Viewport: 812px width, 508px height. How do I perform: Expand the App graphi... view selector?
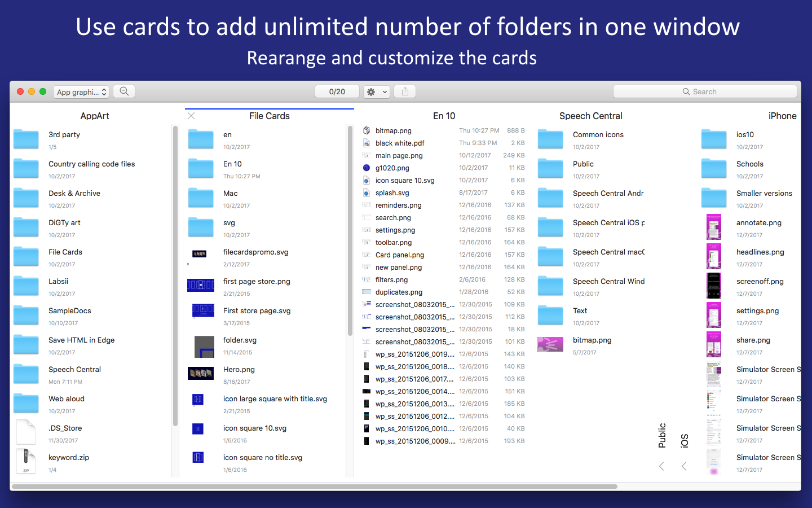click(x=81, y=91)
